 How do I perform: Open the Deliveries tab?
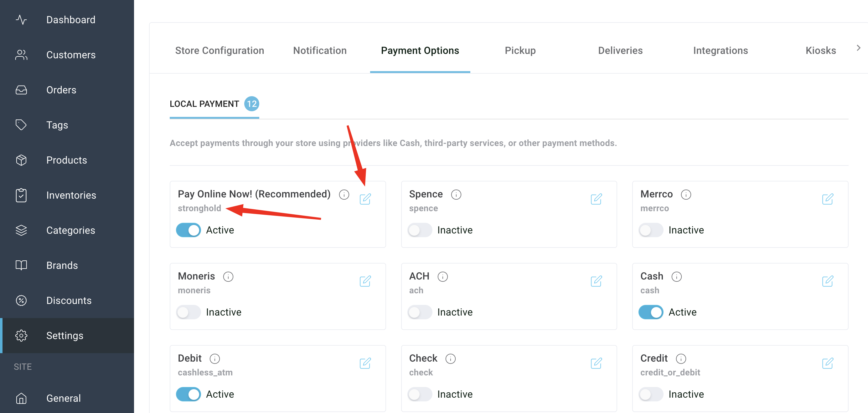[x=620, y=50]
